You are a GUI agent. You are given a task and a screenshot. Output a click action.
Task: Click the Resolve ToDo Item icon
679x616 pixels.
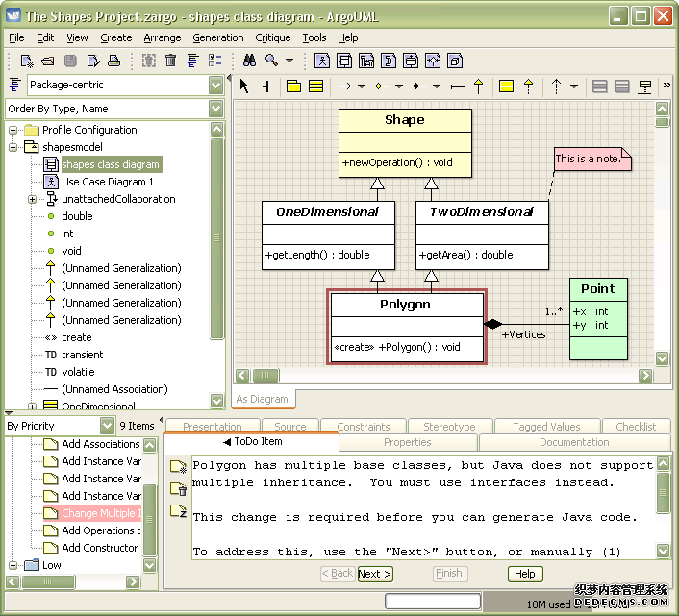pos(178,489)
